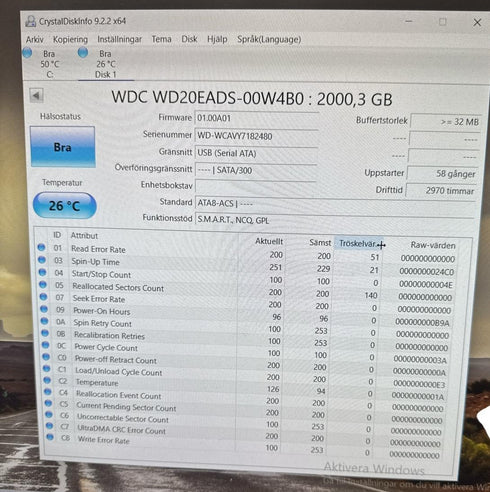Screen dimensions: 490x492
Task: Open the Tema menu
Action: 161,39
